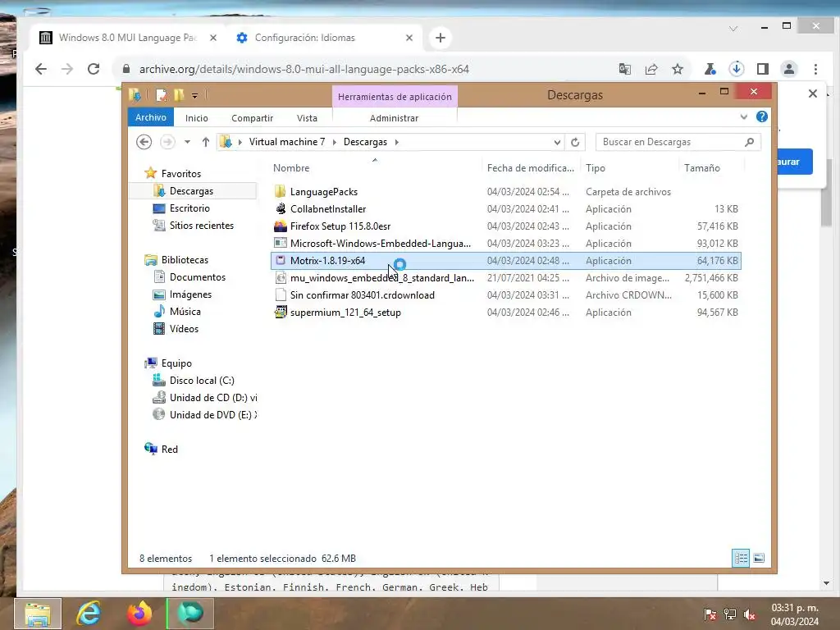Image resolution: width=840 pixels, height=630 pixels.
Task: Open Explorer help question mark icon
Action: click(x=762, y=116)
